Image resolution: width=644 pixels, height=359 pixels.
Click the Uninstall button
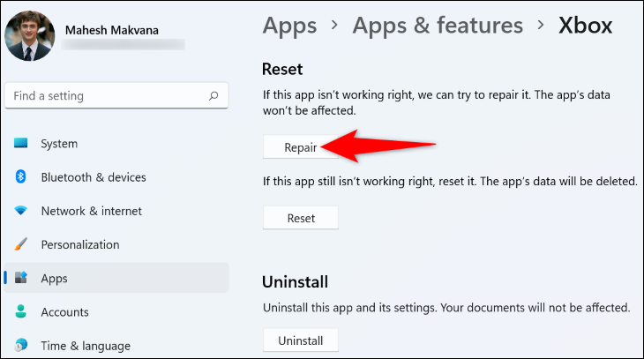(300, 340)
